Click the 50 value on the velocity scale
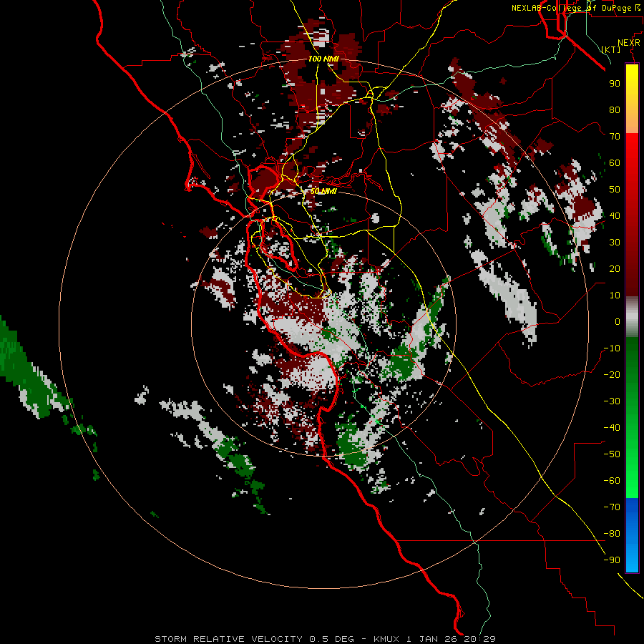The height and width of the screenshot is (644, 644). (615, 190)
